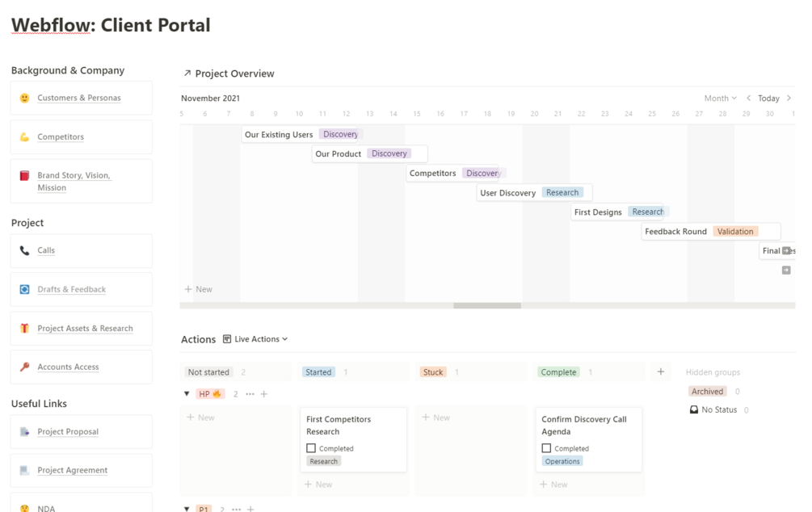Open the Competitors sidebar link
Screen dimensions: 812x512
(x=61, y=136)
